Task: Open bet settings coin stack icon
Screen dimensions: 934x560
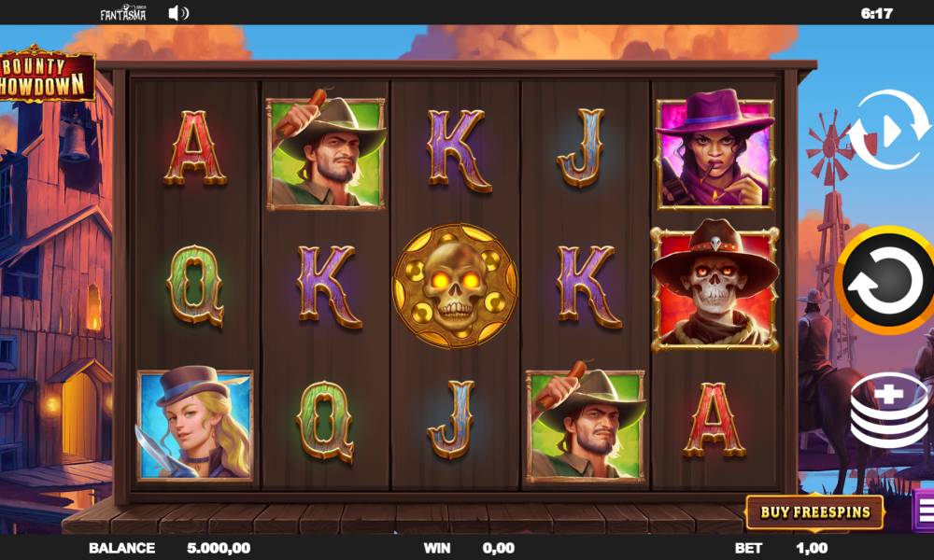Action: coord(889,411)
